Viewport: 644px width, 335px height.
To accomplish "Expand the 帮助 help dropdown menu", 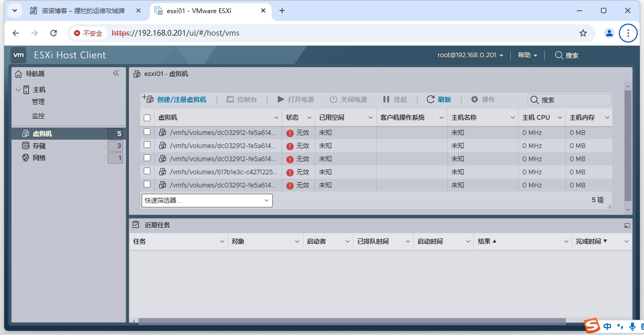I will (x=527, y=55).
